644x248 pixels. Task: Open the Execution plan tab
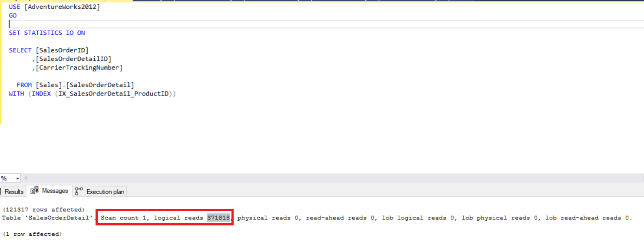(x=99, y=192)
